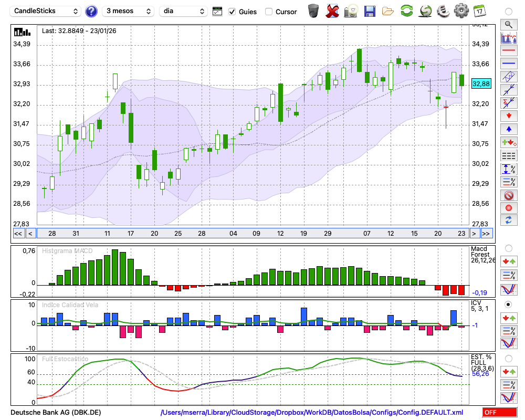
Task: Click the blue floppy disk save icon
Action: point(370,11)
